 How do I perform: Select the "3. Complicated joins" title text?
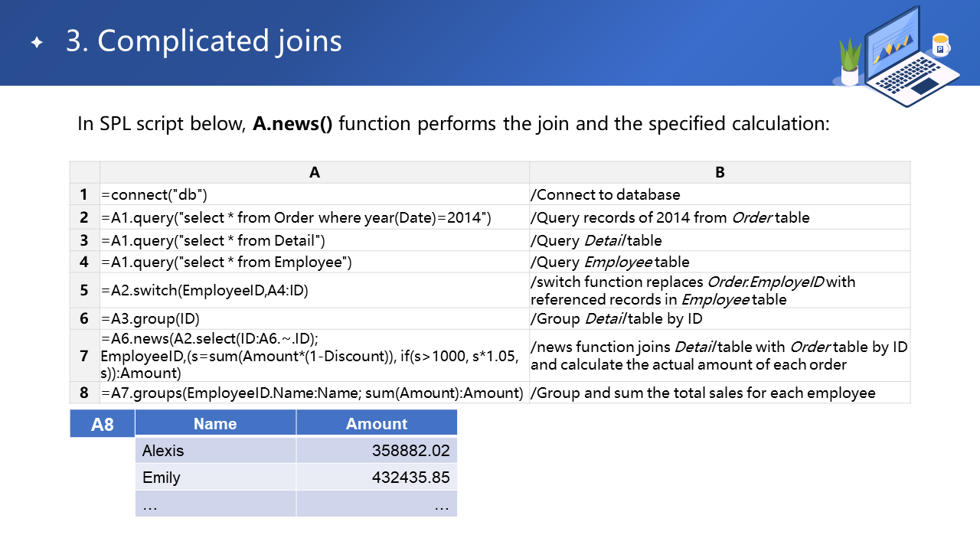coord(204,41)
